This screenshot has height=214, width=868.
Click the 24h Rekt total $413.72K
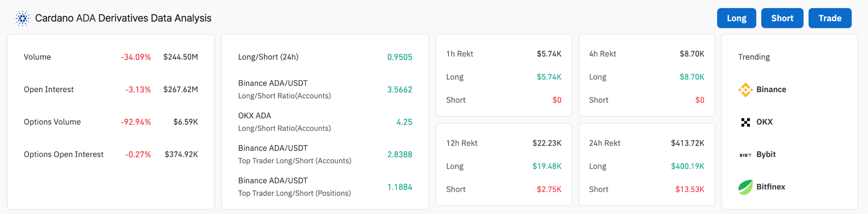[x=687, y=143]
